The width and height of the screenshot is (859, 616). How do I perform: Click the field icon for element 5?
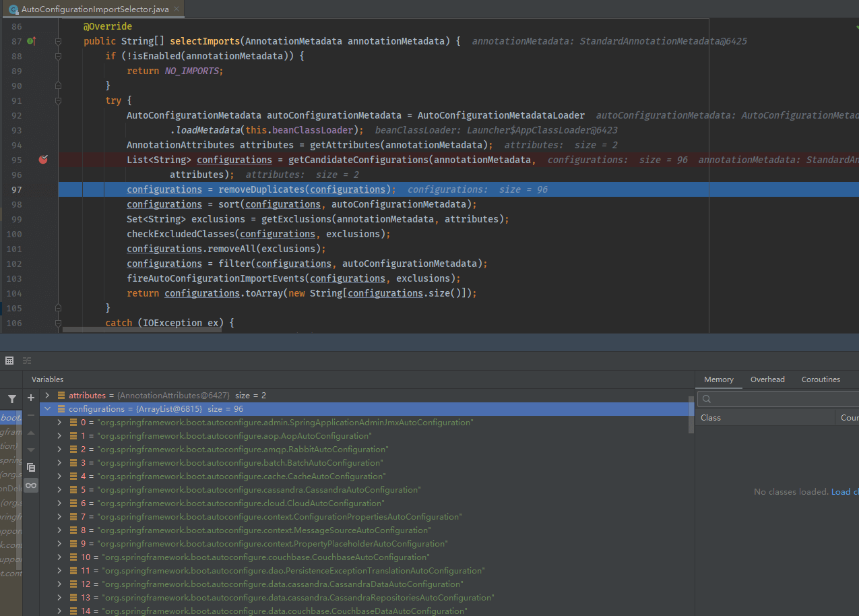click(x=73, y=490)
